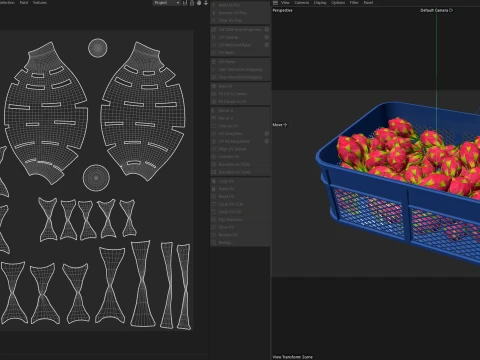
Task: Run the UV Rectangularize command
Action: [x=237, y=141]
